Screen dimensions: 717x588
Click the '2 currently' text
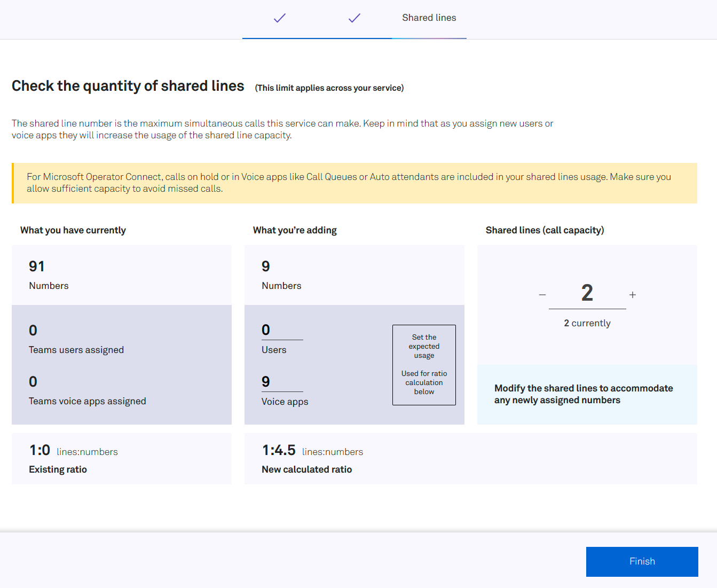[x=587, y=323]
